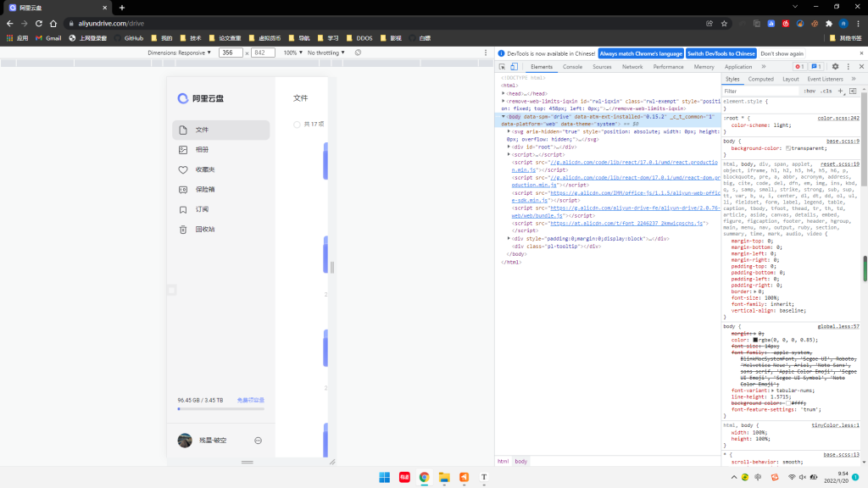Click Switch DevTools to Chinese button
The image size is (868, 488).
pyautogui.click(x=721, y=53)
